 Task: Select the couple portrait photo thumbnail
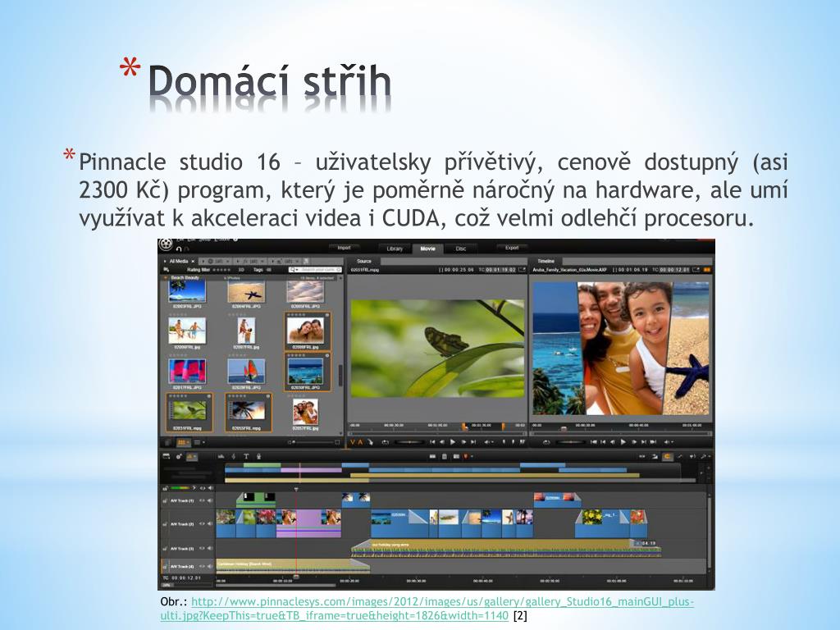307,330
